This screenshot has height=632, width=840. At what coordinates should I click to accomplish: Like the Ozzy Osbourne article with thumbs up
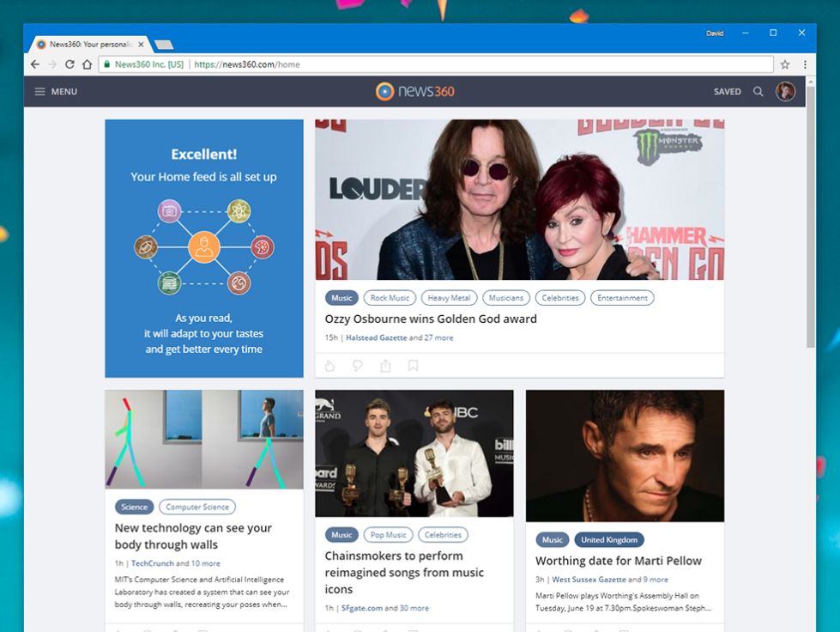pyautogui.click(x=330, y=366)
